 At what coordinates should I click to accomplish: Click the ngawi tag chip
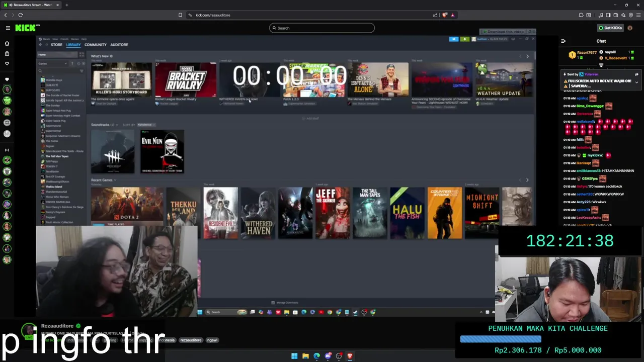point(212,340)
